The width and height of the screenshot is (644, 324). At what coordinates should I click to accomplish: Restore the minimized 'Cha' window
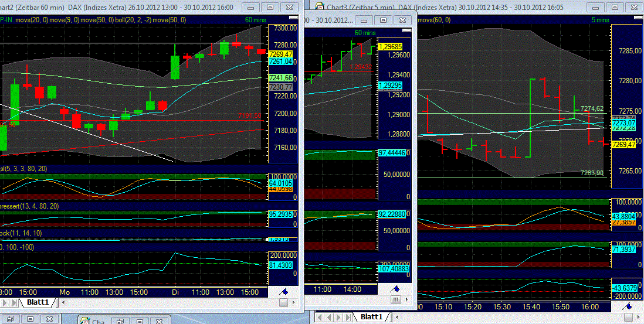click(121, 320)
